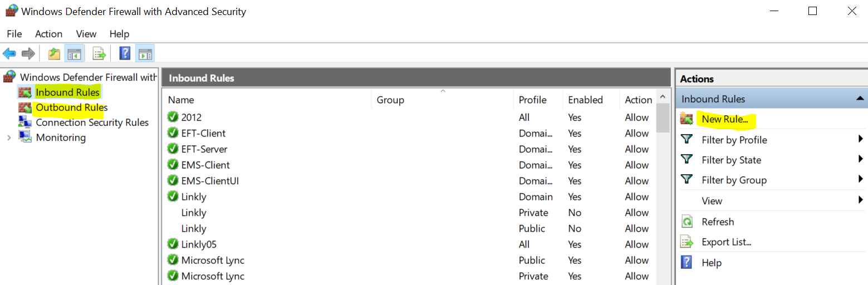Click the rules list scroll up arrow
This screenshot has height=285, width=868.
pos(663,96)
